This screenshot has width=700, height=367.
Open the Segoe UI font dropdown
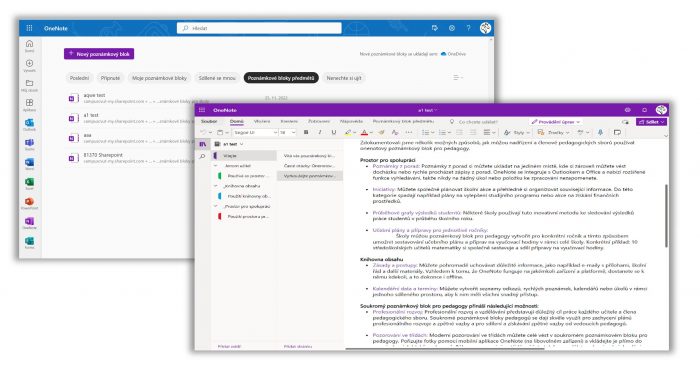coord(255,133)
